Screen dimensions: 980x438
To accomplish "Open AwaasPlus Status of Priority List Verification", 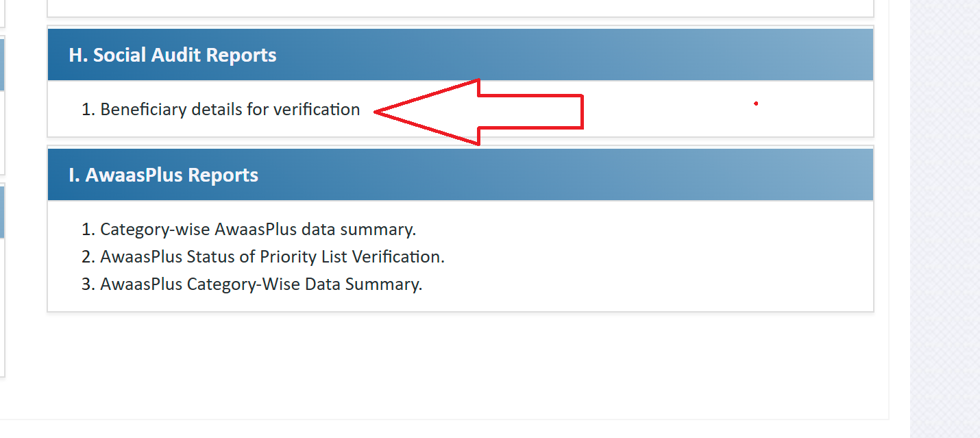I will click(x=272, y=257).
